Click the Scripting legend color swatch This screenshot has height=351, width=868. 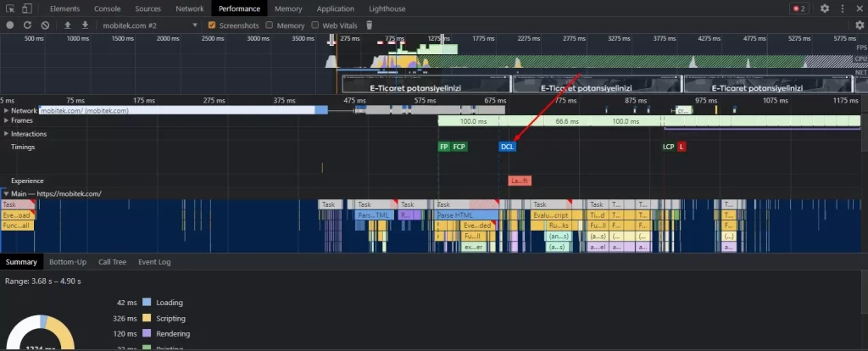[x=147, y=318]
